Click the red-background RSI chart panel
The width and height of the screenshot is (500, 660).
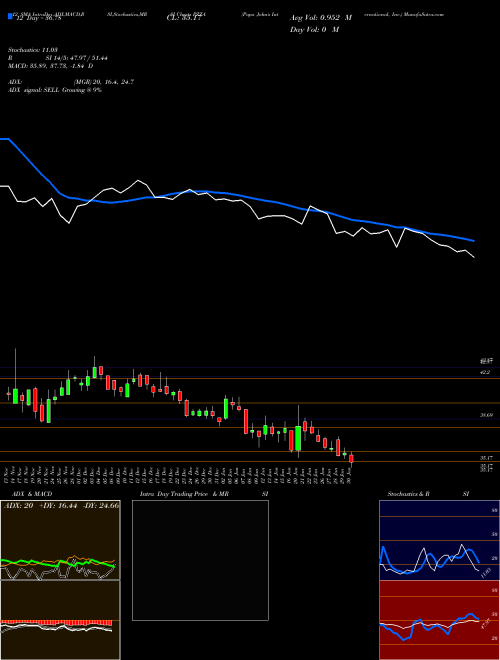point(439,620)
